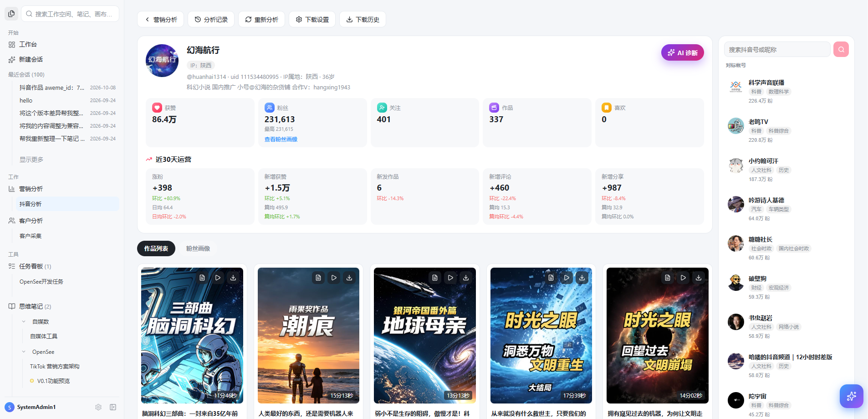Click the pink search button for 抖音号

pyautogui.click(x=841, y=49)
